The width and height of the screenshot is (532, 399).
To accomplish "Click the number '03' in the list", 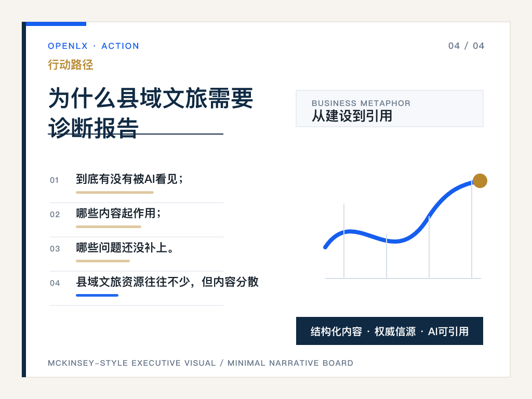I will tap(55, 249).
